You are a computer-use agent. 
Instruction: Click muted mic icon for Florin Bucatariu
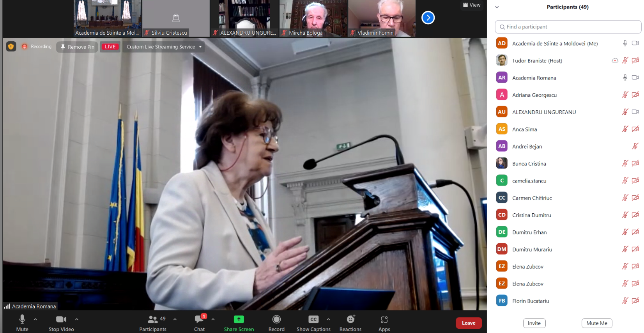(625, 301)
